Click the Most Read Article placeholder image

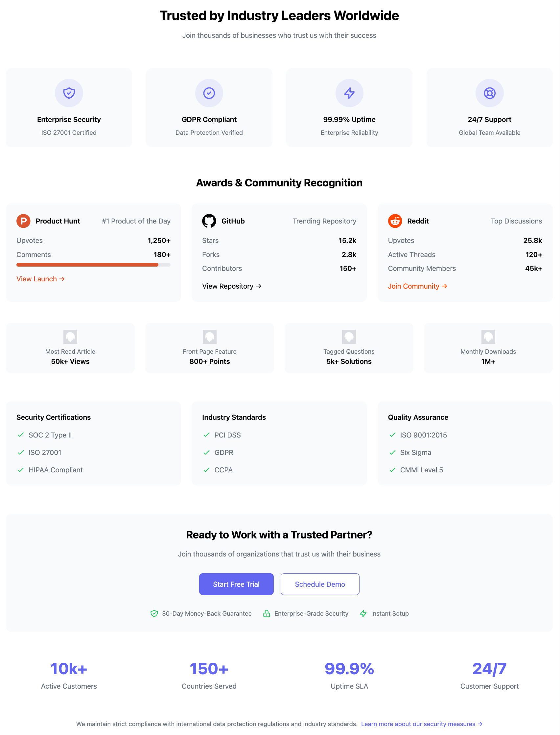[x=70, y=337]
